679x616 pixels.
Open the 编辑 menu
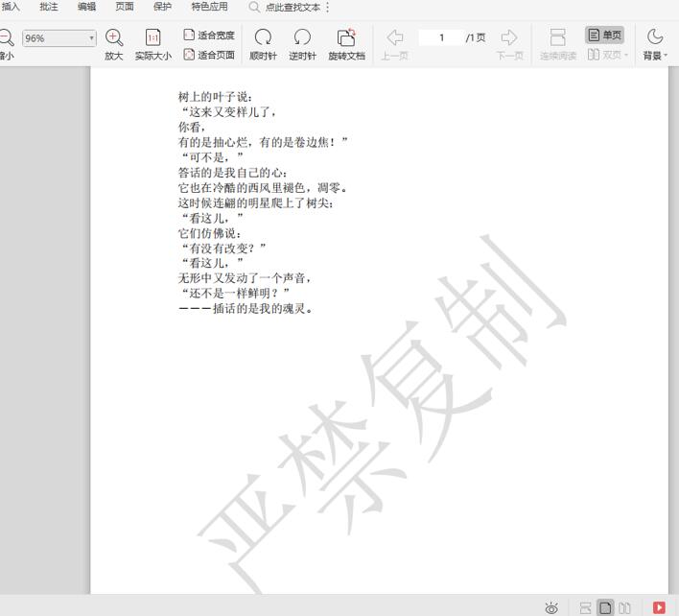click(x=86, y=7)
